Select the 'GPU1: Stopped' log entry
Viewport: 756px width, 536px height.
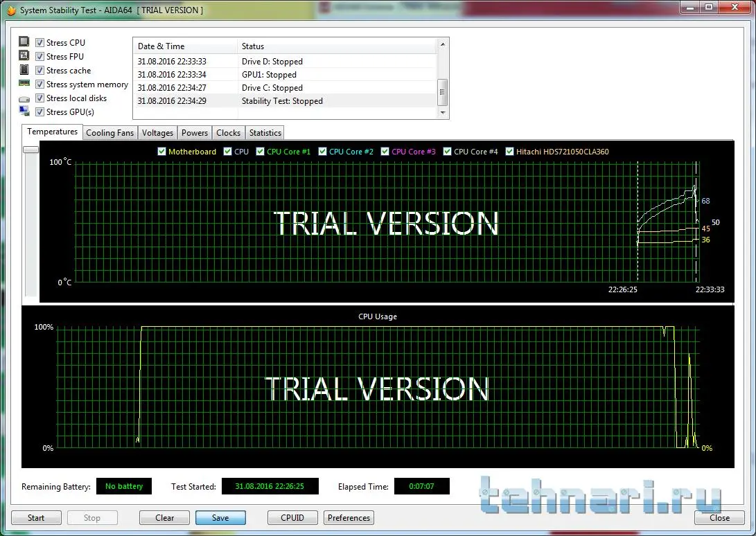285,74
